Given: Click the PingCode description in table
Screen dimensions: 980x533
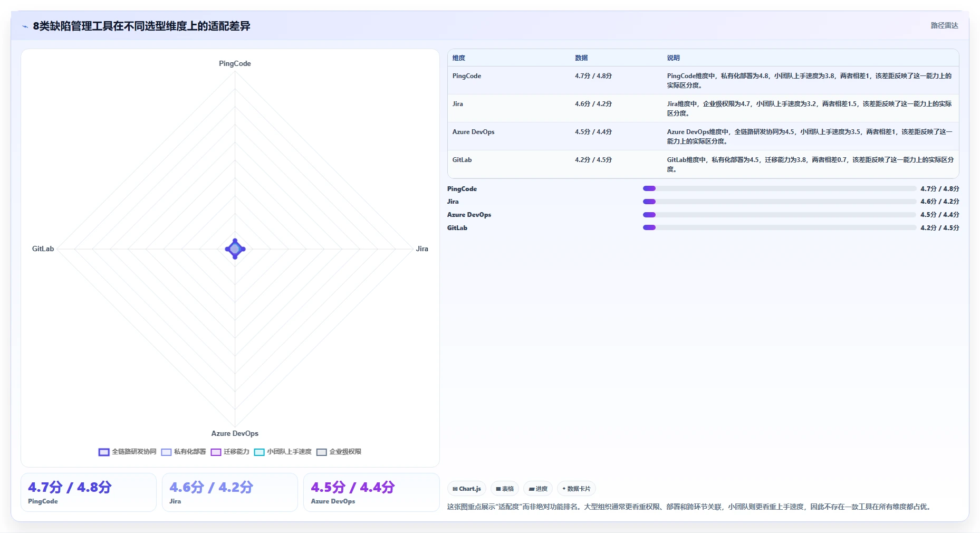Looking at the screenshot, I should coord(810,80).
